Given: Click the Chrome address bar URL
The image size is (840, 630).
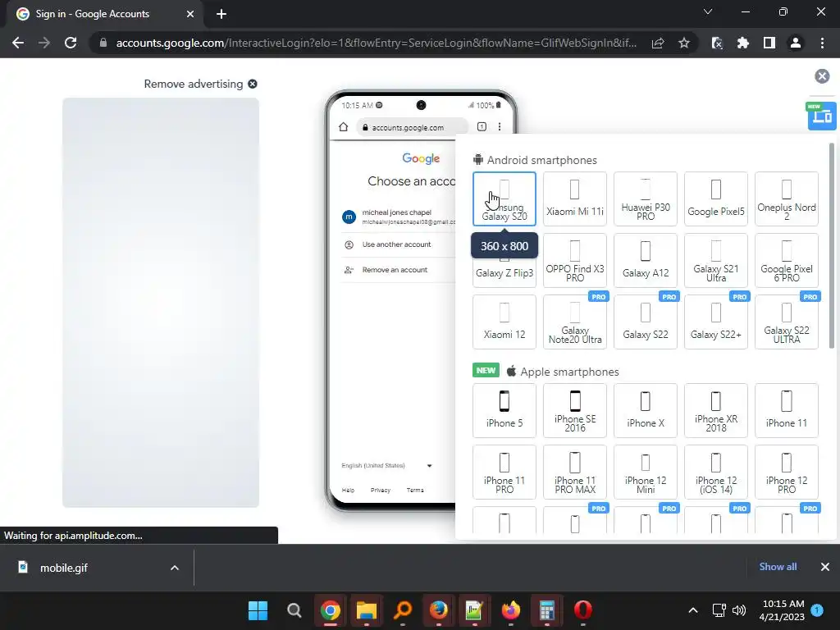Looking at the screenshot, I should (x=377, y=43).
